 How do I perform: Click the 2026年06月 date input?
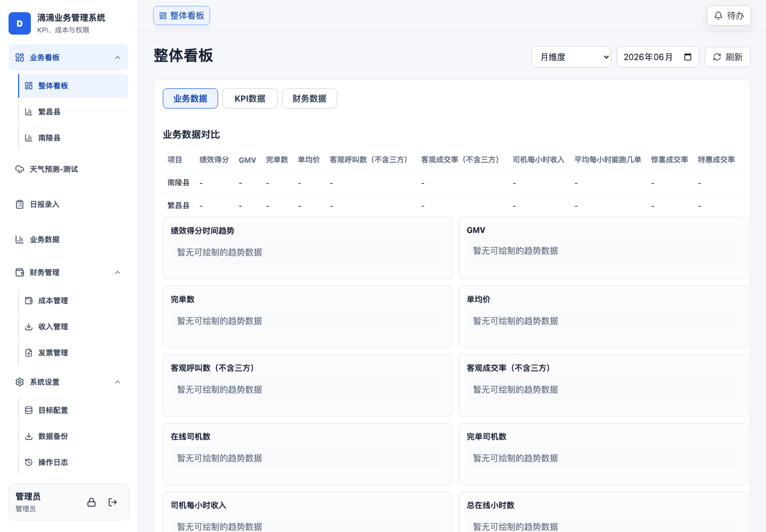click(x=658, y=57)
